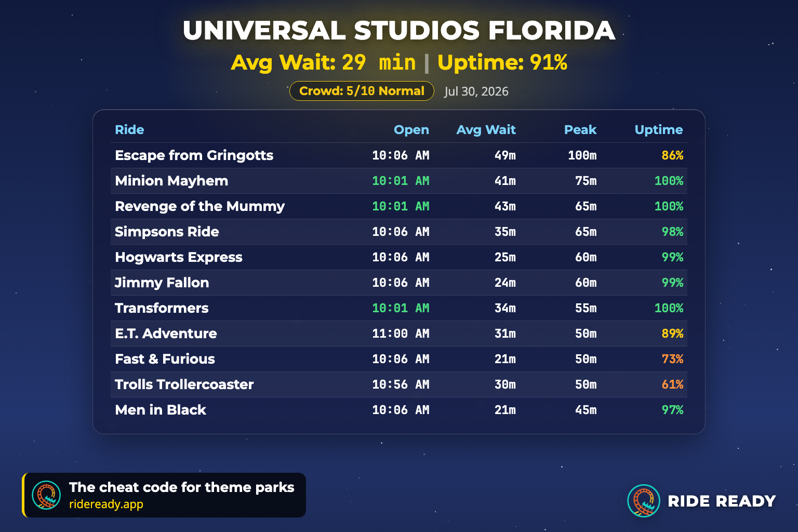Select the "E.T. Adventure" ride name
This screenshot has height=532, width=798.
click(166, 334)
